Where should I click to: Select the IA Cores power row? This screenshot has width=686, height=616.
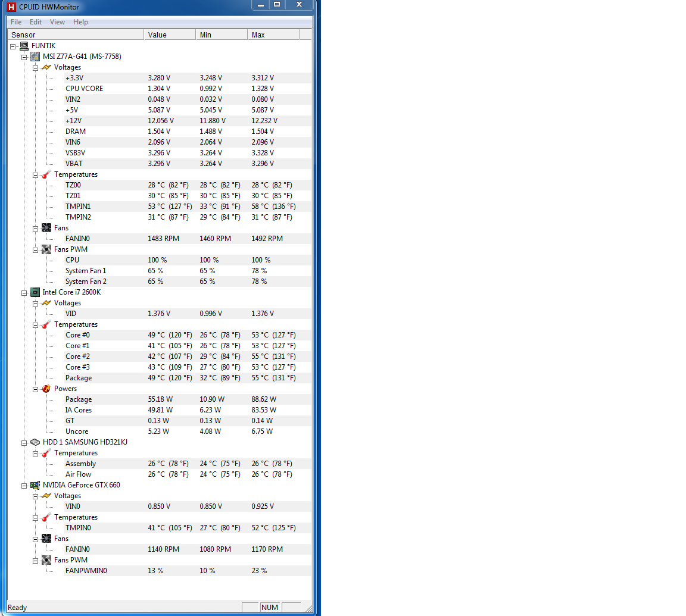pos(188,410)
